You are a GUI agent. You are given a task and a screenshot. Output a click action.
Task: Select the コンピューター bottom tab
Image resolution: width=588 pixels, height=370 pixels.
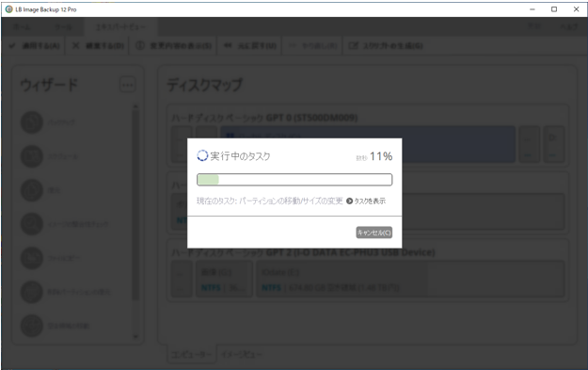tap(192, 354)
